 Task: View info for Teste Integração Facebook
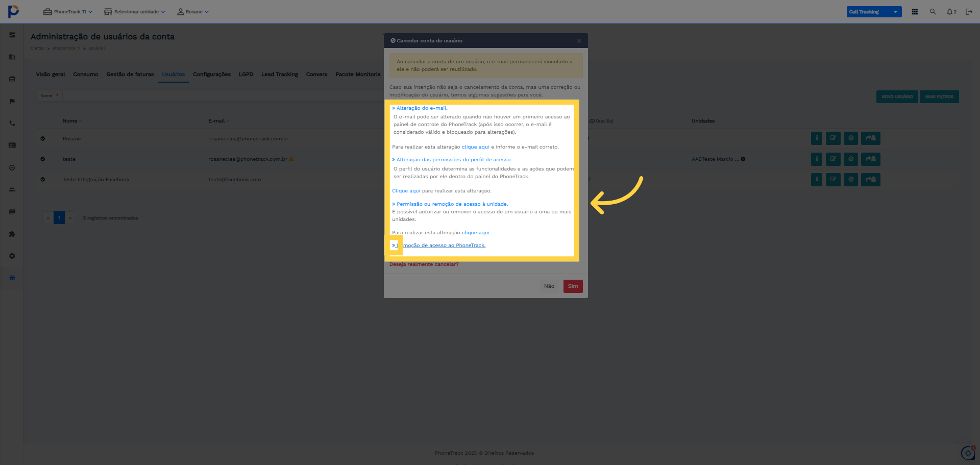tap(817, 179)
